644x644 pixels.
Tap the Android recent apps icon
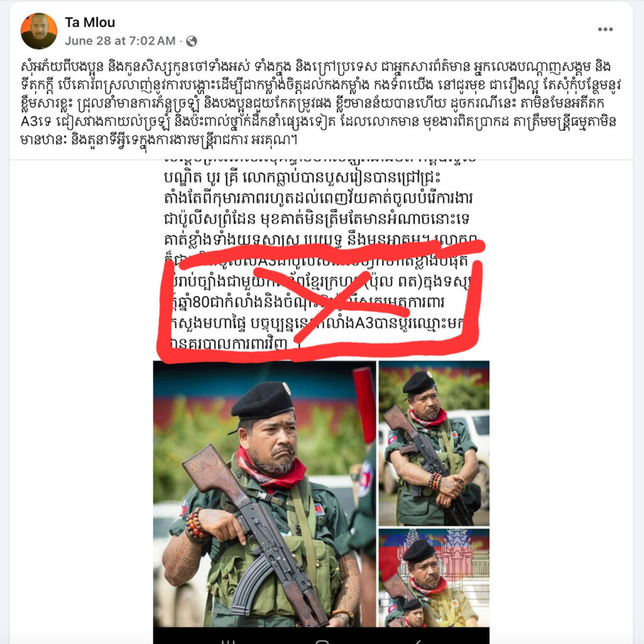pyautogui.click(x=227, y=641)
